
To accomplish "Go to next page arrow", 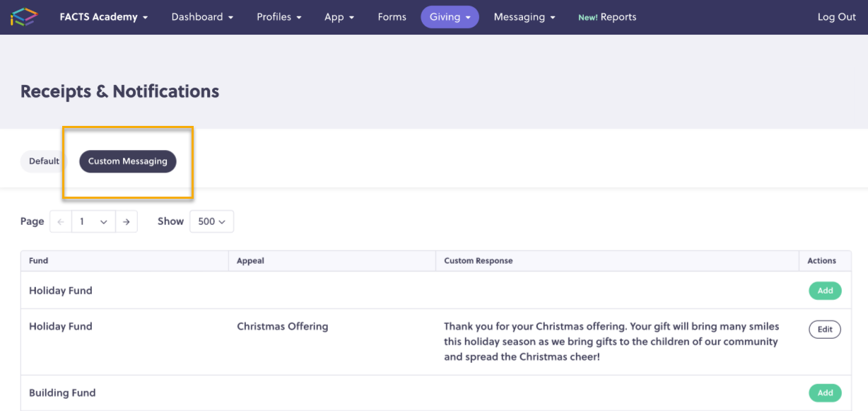I will pos(126,221).
